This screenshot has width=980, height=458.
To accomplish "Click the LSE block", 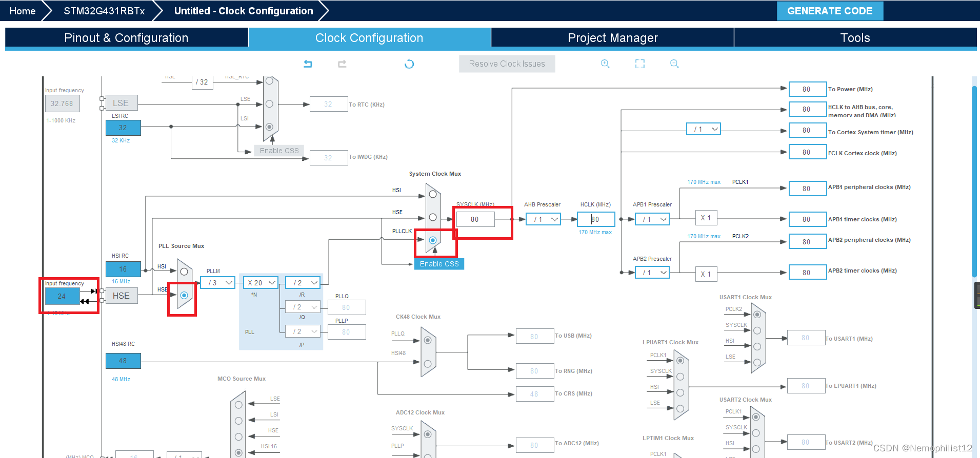I will [122, 103].
